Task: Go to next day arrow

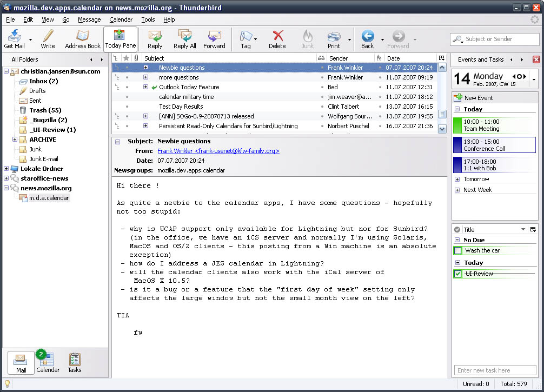Action: tap(525, 76)
